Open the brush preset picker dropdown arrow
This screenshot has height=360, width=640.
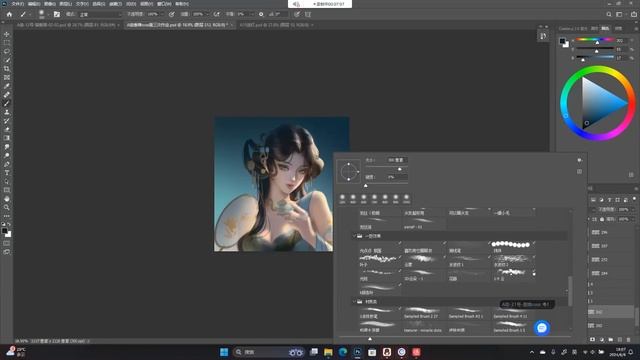tap(48, 14)
